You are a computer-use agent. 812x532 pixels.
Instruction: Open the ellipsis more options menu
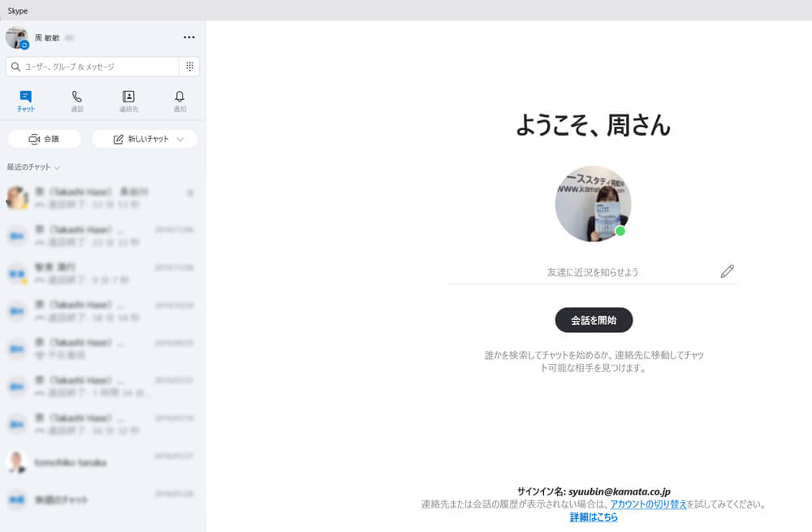(x=189, y=37)
